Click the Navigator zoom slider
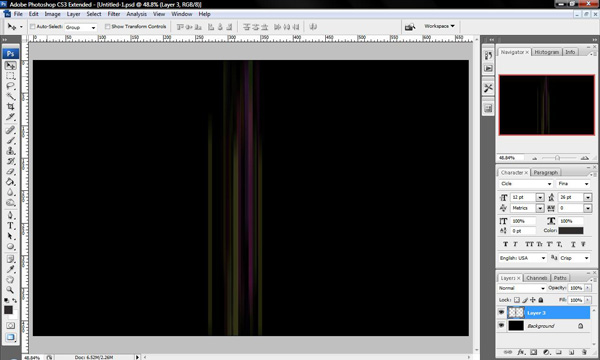This screenshot has width=600, height=360. 558,158
